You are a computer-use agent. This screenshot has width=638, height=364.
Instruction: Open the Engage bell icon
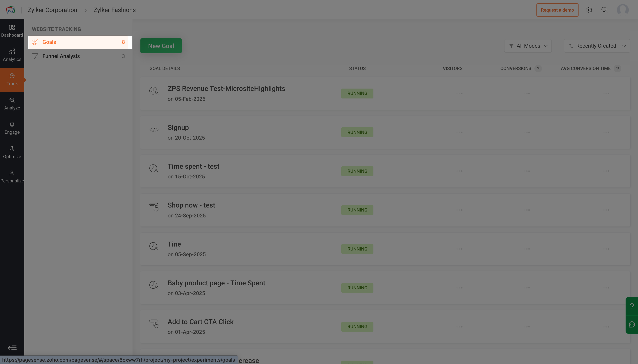point(12,128)
